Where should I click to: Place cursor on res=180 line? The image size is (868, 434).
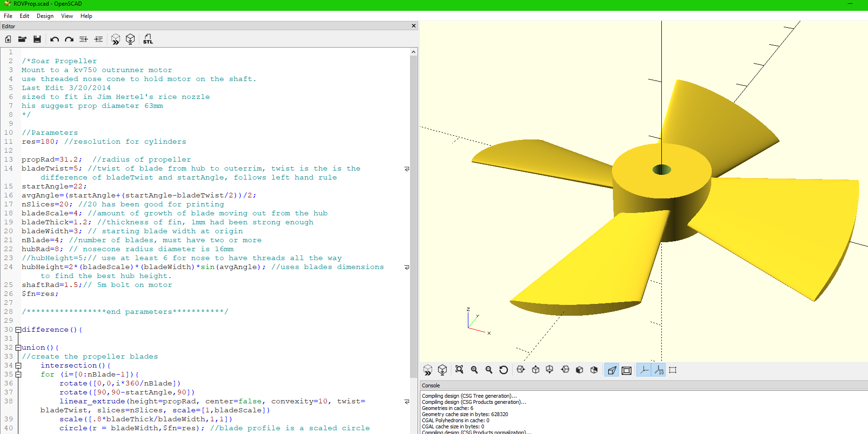pyautogui.click(x=104, y=142)
